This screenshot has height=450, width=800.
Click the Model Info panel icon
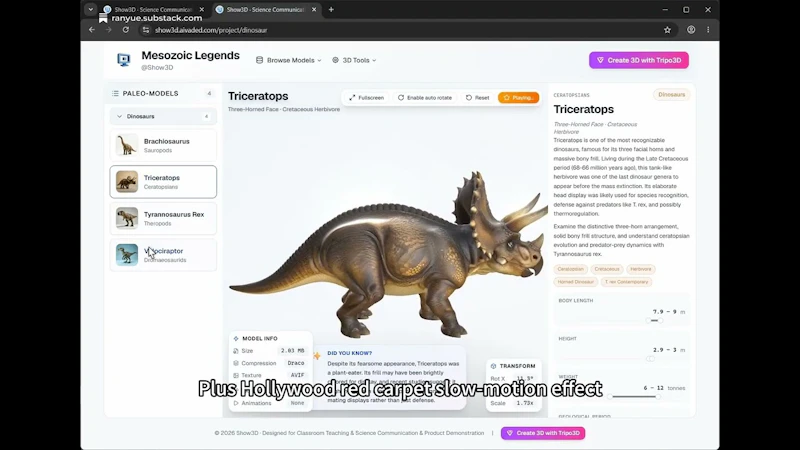[x=236, y=338]
